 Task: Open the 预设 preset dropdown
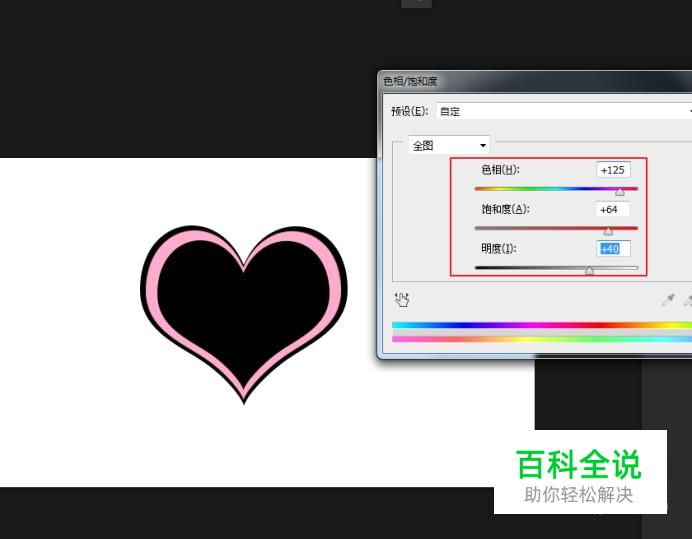click(564, 111)
